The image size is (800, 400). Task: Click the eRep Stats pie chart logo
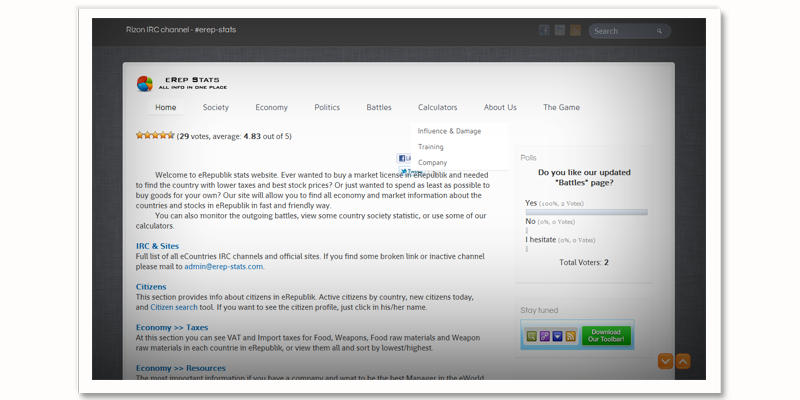click(145, 84)
